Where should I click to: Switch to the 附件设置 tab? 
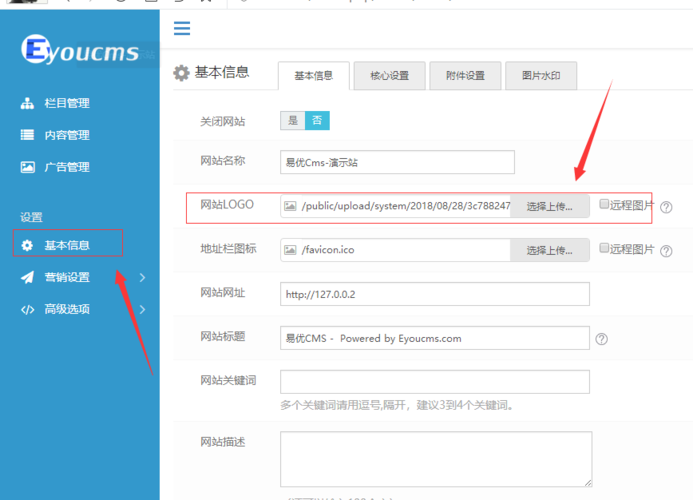tap(465, 76)
